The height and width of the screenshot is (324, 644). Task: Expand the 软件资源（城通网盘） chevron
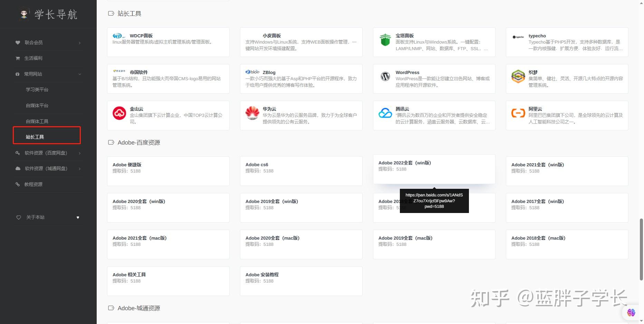(79, 169)
